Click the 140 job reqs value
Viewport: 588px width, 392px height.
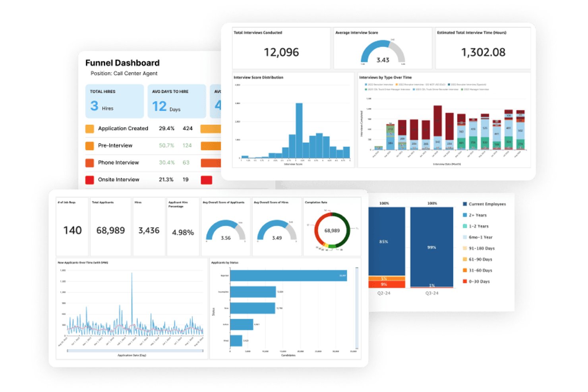(72, 230)
